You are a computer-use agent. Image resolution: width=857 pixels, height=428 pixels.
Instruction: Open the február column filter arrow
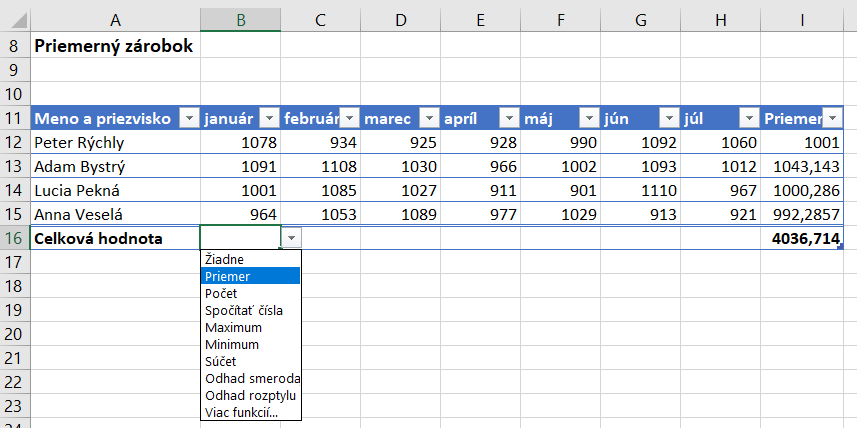pos(349,118)
